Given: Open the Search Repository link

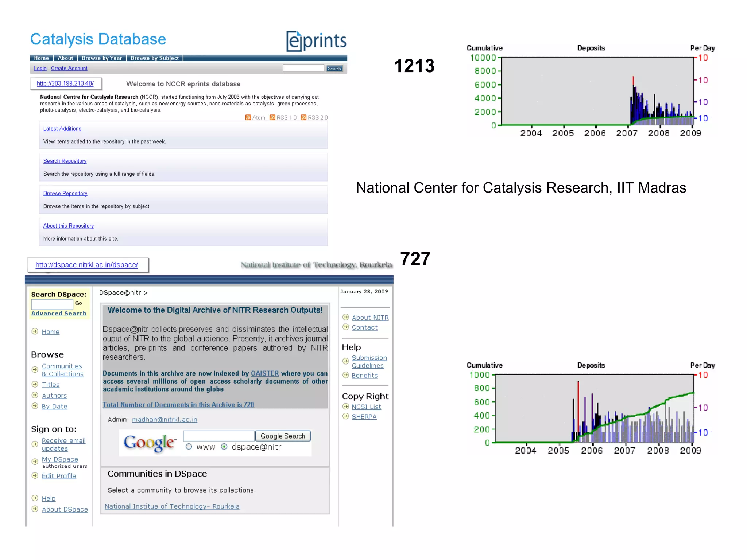Looking at the screenshot, I should click(65, 161).
